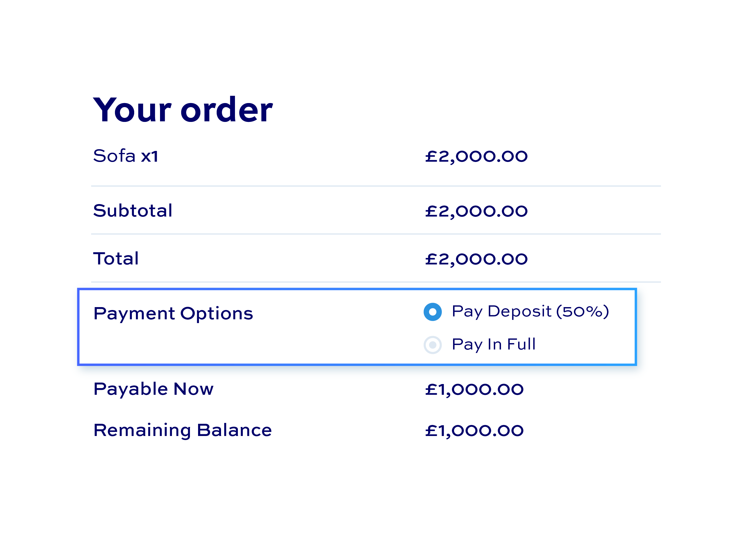Click the divider line below the Subtotal row
Image resolution: width=756 pixels, height=537 pixels.
click(x=376, y=234)
